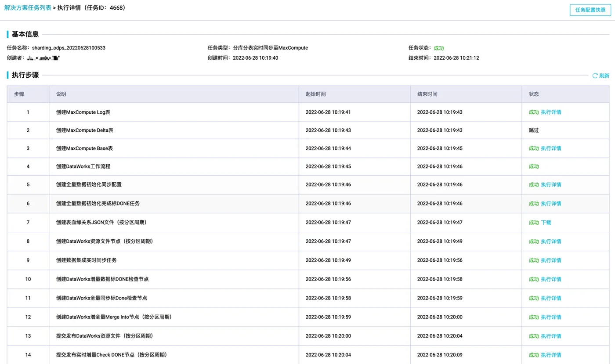
Task: Click start time 10:19:41 in step 1
Action: tap(328, 112)
